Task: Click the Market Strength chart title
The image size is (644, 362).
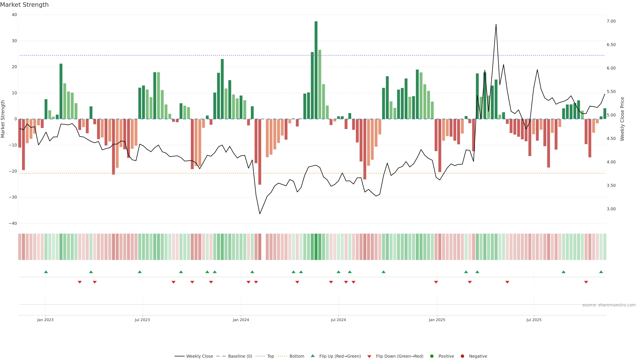Action: point(24,5)
